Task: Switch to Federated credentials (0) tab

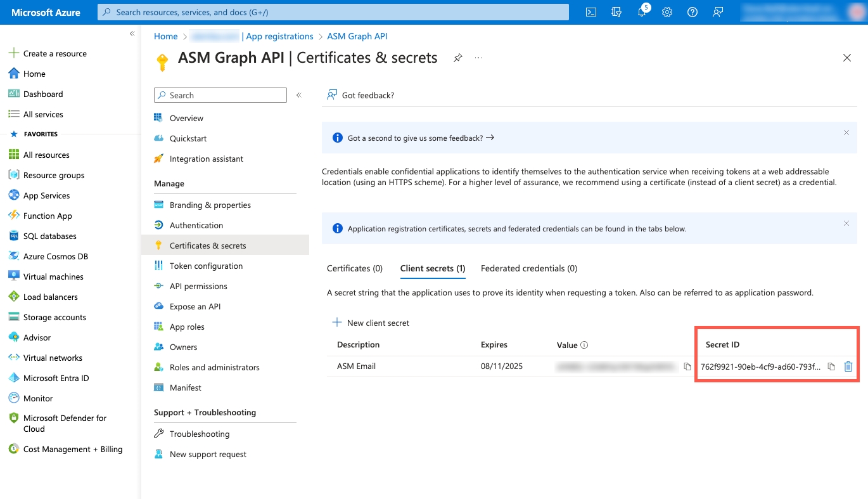Action: click(528, 268)
